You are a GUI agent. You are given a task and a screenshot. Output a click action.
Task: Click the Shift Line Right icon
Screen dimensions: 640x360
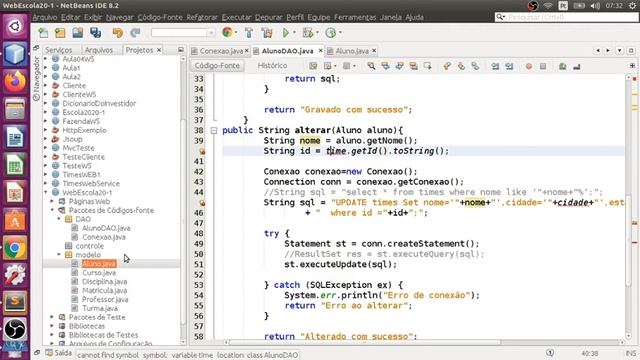[509, 66]
